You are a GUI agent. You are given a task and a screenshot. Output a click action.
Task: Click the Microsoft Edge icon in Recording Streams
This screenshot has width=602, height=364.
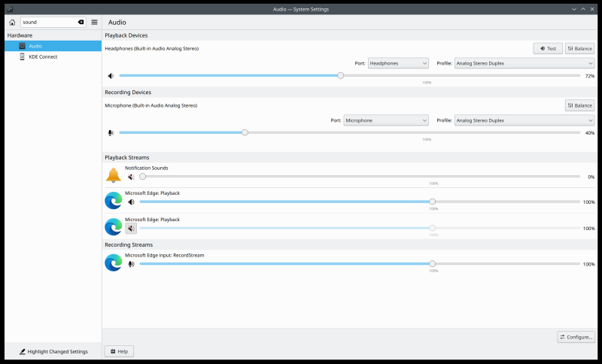point(113,263)
